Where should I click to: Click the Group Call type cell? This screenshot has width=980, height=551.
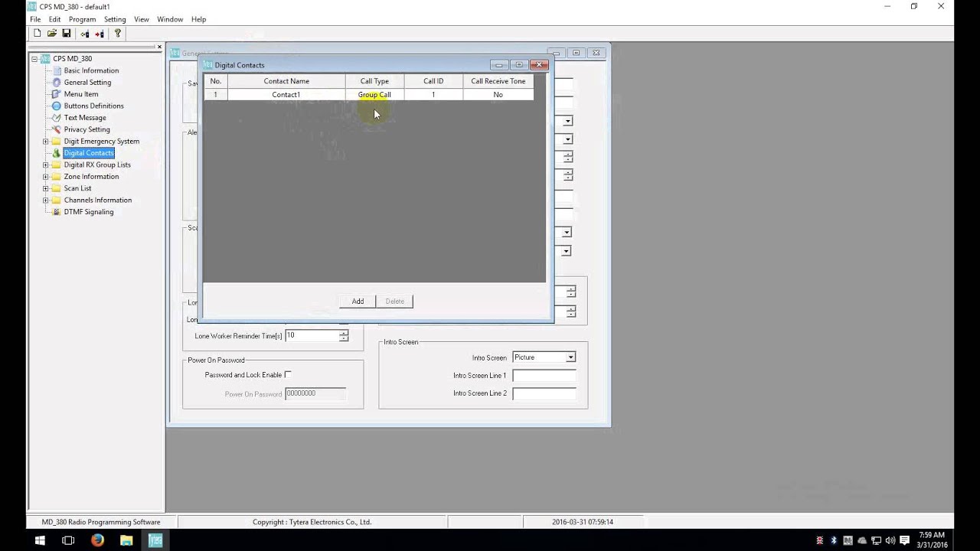[x=374, y=95]
